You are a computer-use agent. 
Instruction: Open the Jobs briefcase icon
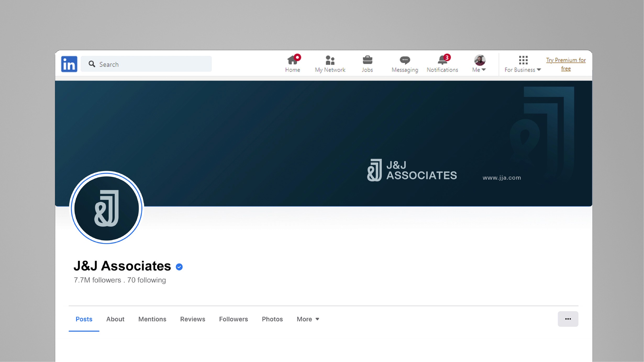coord(367,60)
